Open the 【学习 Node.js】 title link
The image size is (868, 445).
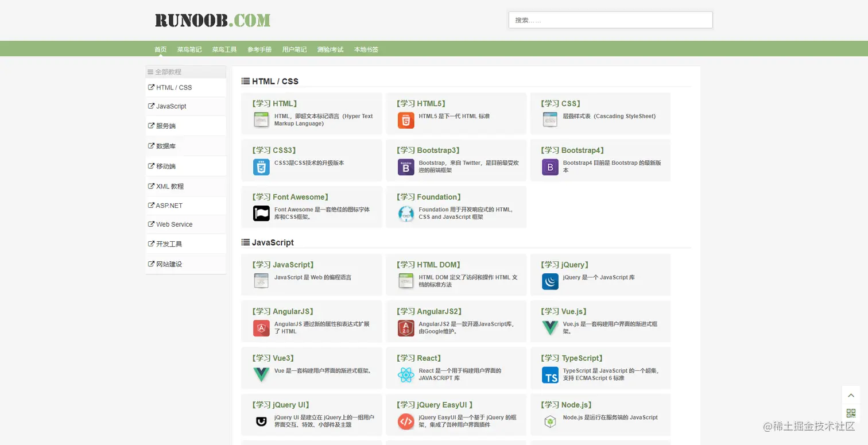click(567, 404)
